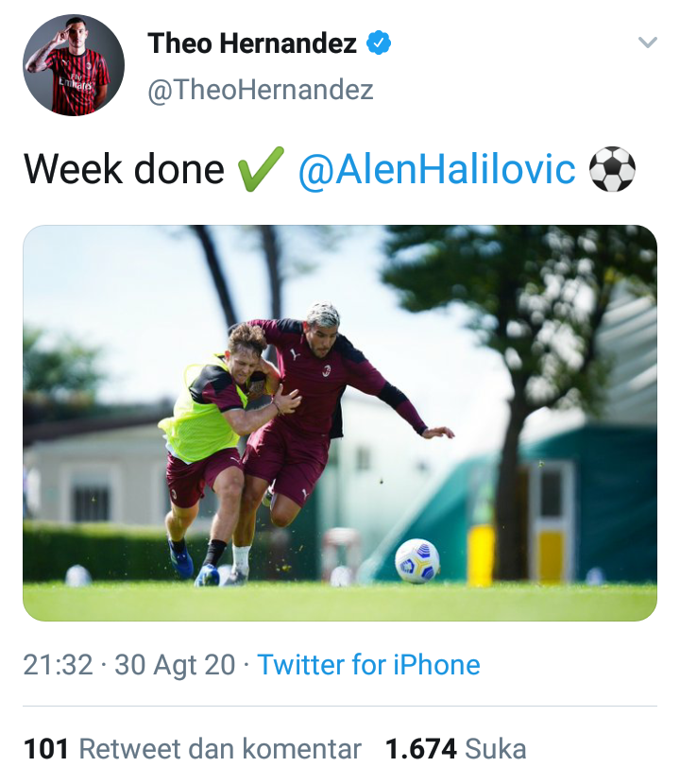Open the @TheoHernandez handle link

click(x=261, y=90)
